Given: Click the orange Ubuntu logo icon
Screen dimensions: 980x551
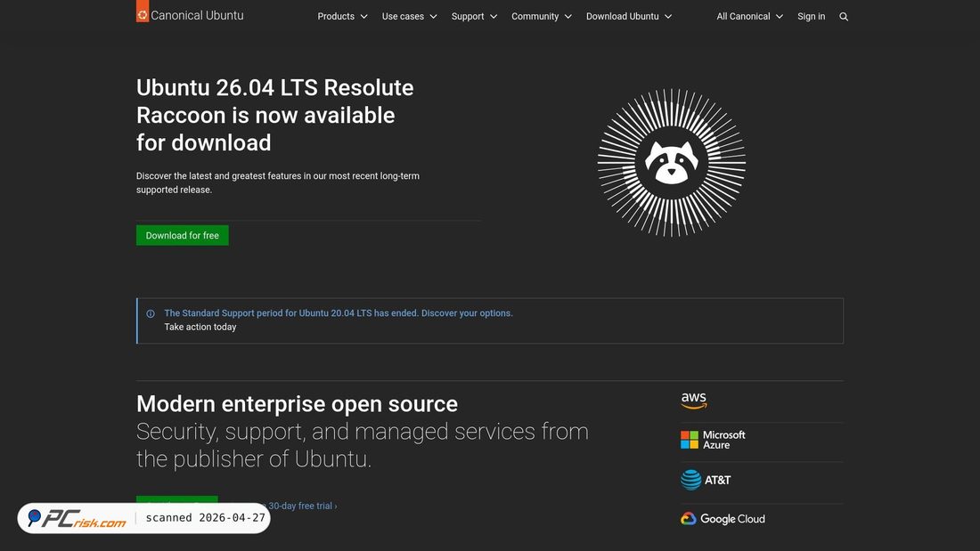Looking at the screenshot, I should point(143,12).
